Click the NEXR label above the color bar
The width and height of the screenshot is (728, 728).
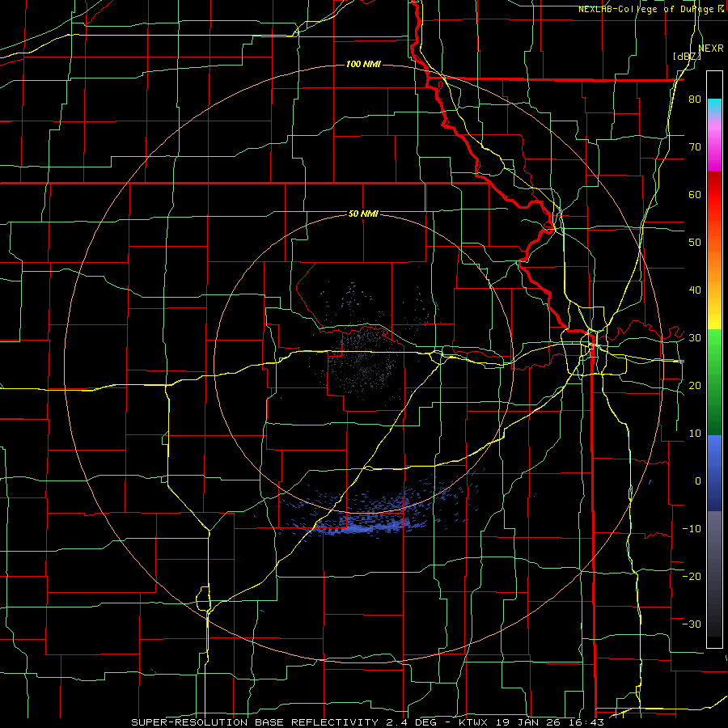[711, 49]
